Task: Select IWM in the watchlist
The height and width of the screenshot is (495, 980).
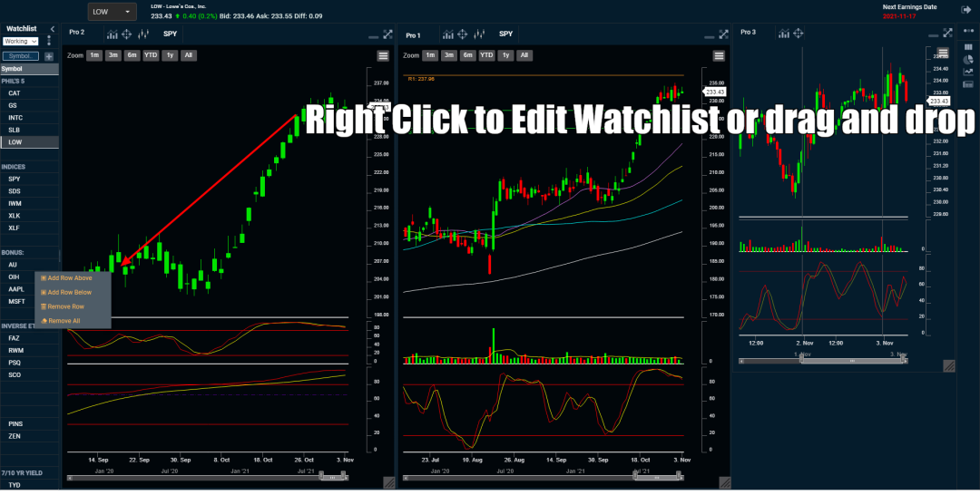Action: (x=29, y=203)
